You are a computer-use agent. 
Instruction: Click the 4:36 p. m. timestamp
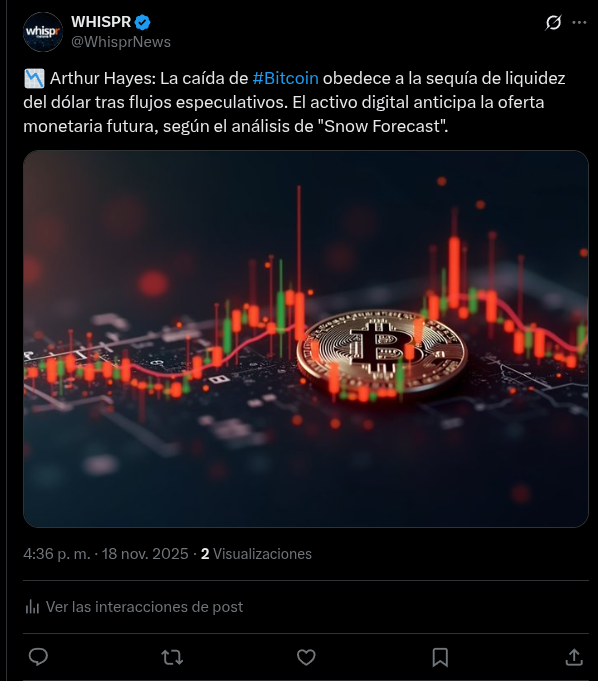coord(56,554)
